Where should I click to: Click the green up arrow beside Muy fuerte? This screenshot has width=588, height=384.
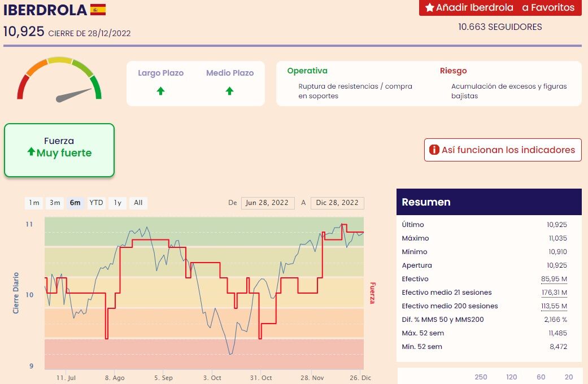coord(31,151)
